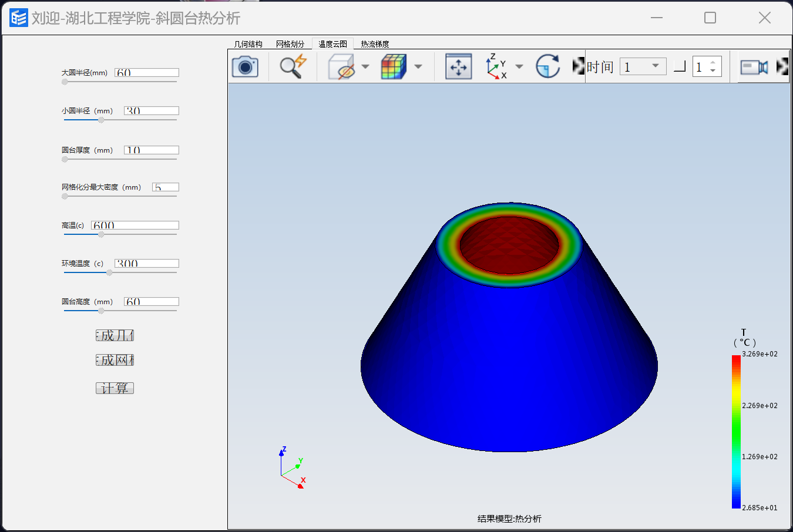Click the 2.269e+02 legend value
The width and height of the screenshot is (793, 532).
coord(760,406)
